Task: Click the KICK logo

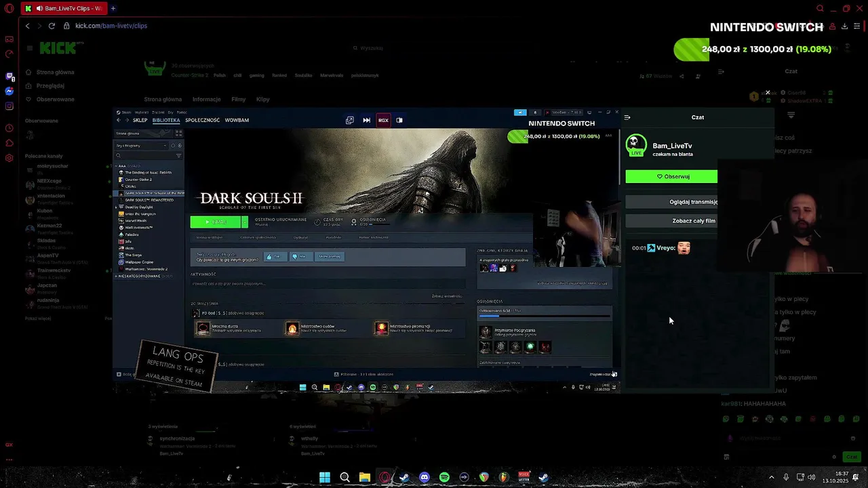Action: click(x=58, y=48)
